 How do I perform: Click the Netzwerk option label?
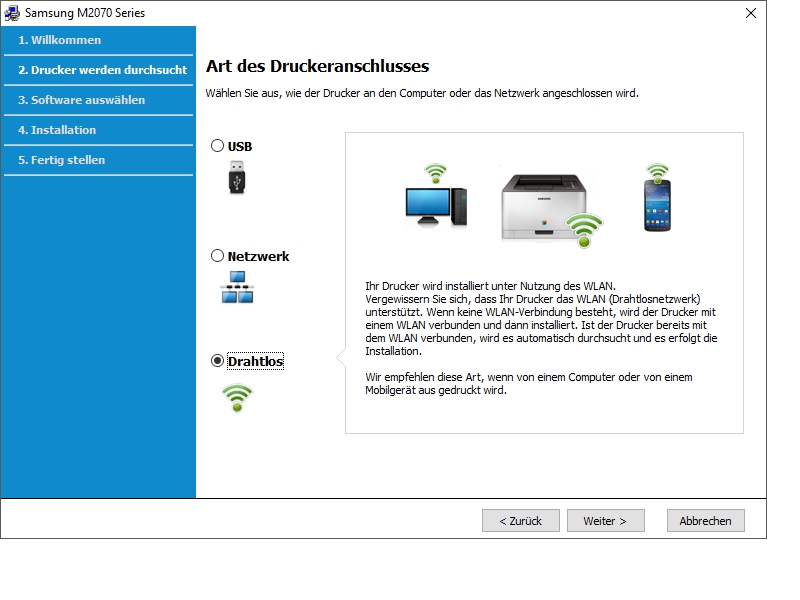[x=258, y=256]
